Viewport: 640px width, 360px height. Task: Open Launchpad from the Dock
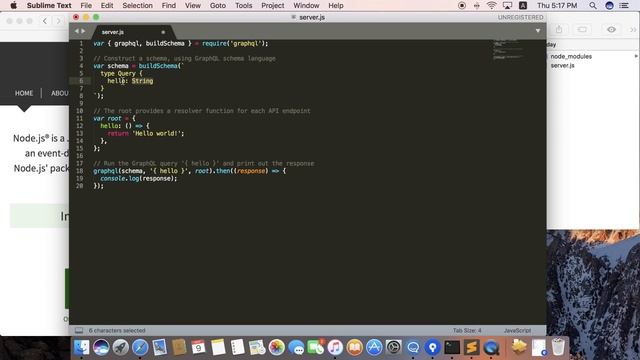(x=120, y=347)
